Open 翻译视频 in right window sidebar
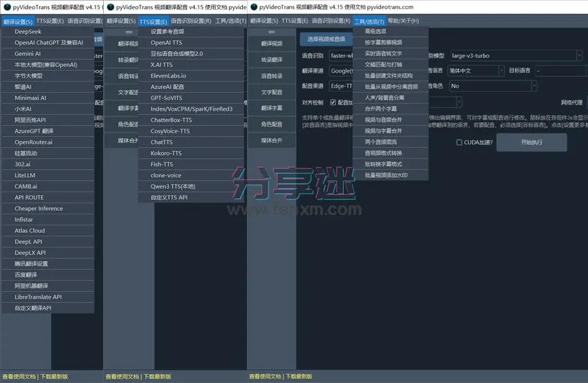Image resolution: width=588 pixels, height=383 pixels. pos(272,44)
